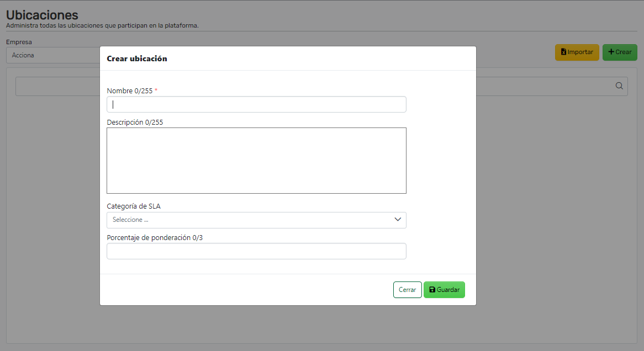The width and height of the screenshot is (644, 351).
Task: Open the 'Seleccione ...' SLA category dropdown
Action: click(249, 220)
